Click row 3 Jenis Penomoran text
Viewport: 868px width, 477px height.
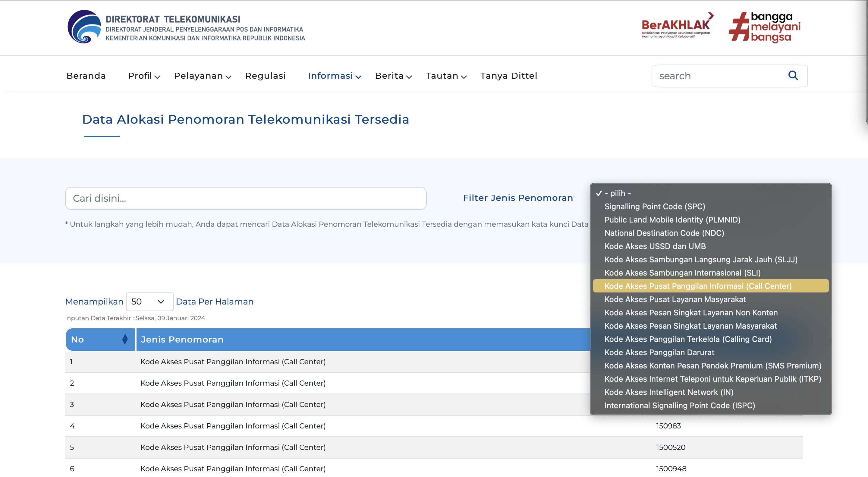tap(233, 404)
